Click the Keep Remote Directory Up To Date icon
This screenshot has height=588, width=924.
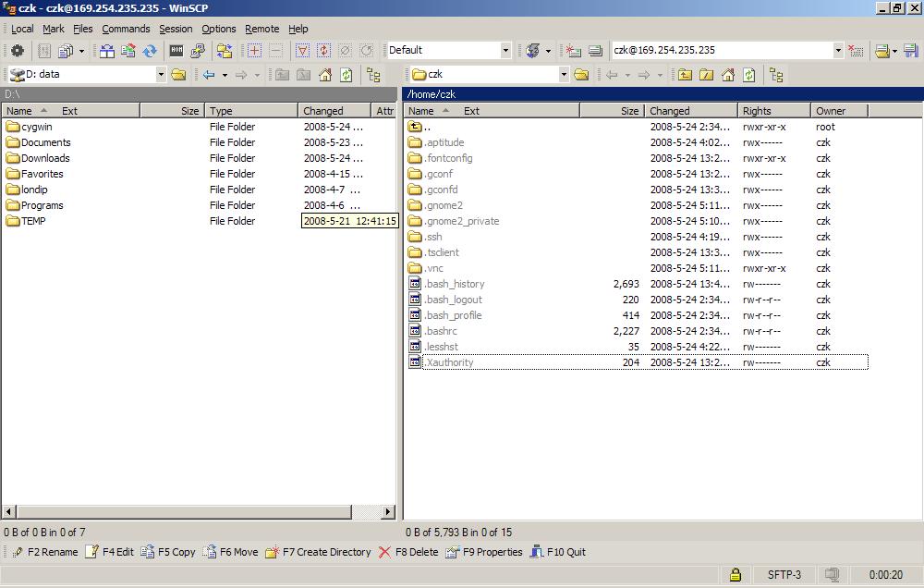pyautogui.click(x=128, y=51)
